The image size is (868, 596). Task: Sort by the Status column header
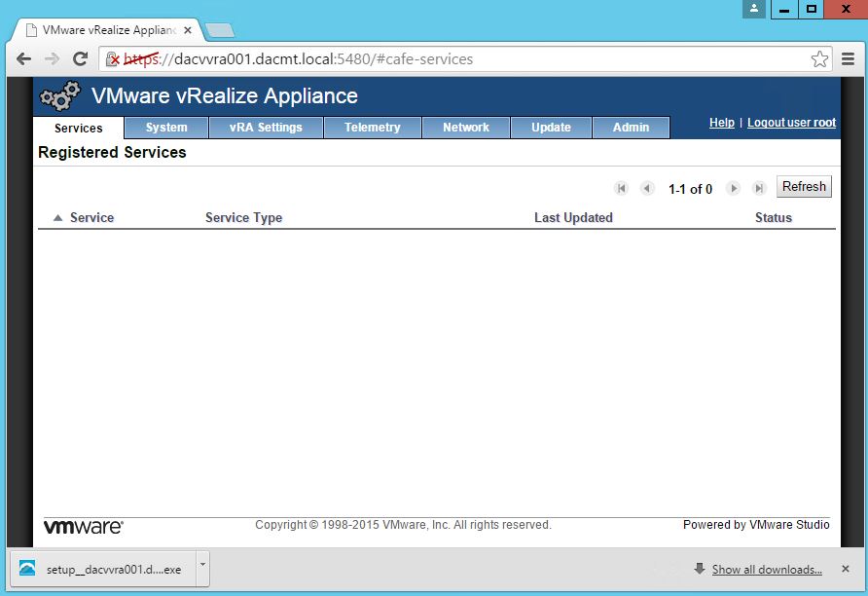point(774,218)
